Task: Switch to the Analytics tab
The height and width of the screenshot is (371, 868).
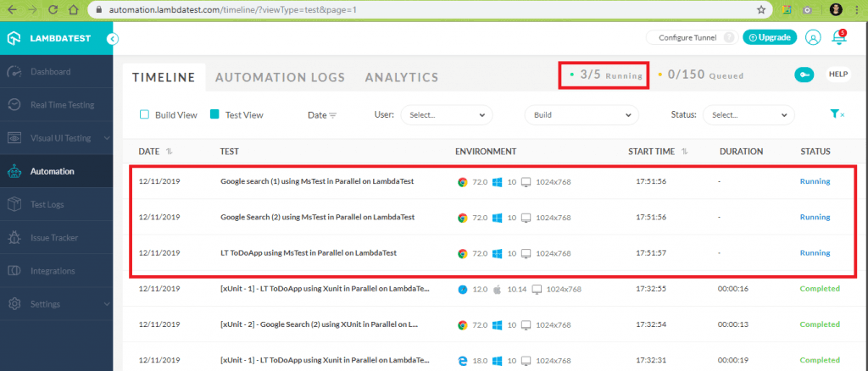Action: (401, 77)
